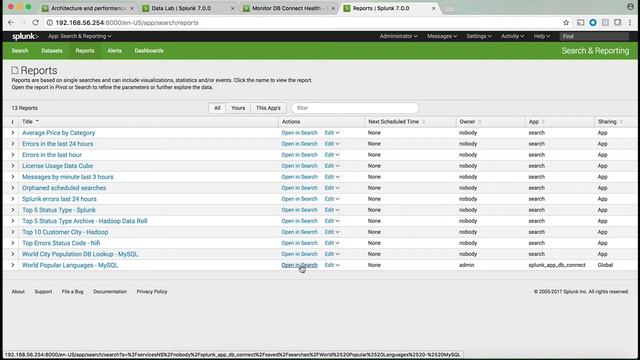Open Top Errors Status Code - Nifi report
The image size is (640, 360).
[x=61, y=243]
